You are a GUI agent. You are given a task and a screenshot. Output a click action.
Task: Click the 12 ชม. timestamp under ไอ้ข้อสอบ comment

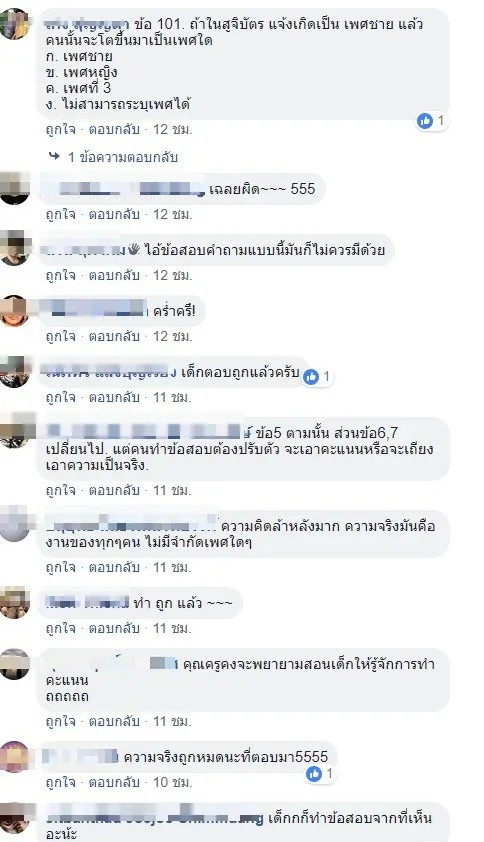point(172,275)
